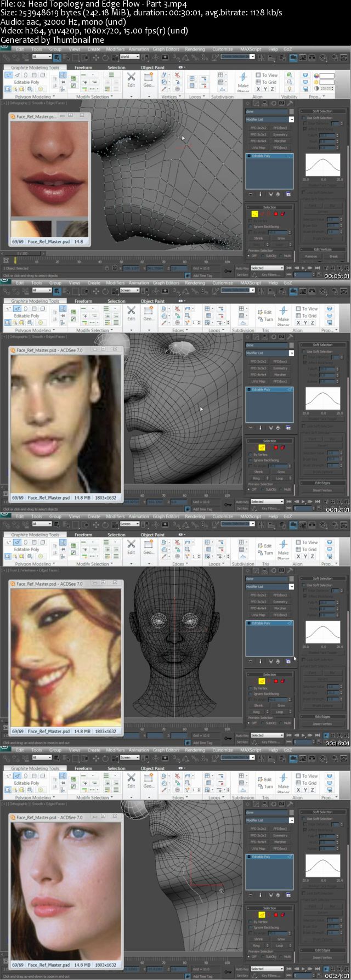This screenshot has width=351, height=980.
Task: Toggle Ignore Backfacing checkbox in the 00:18:01 frame
Action: [x=250, y=694]
